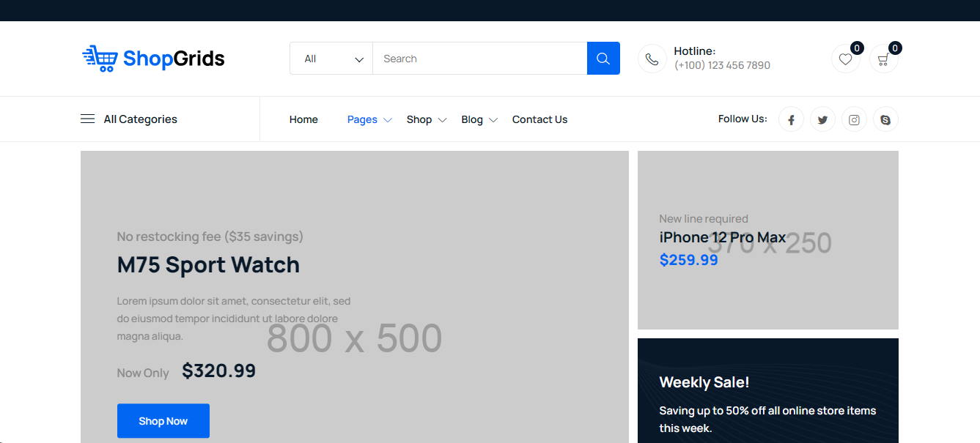This screenshot has height=443, width=980.
Task: Visit the Facebook social icon
Action: [x=791, y=119]
